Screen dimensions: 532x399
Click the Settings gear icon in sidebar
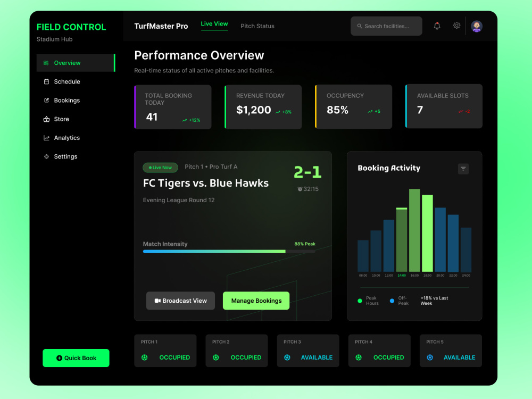pyautogui.click(x=46, y=156)
